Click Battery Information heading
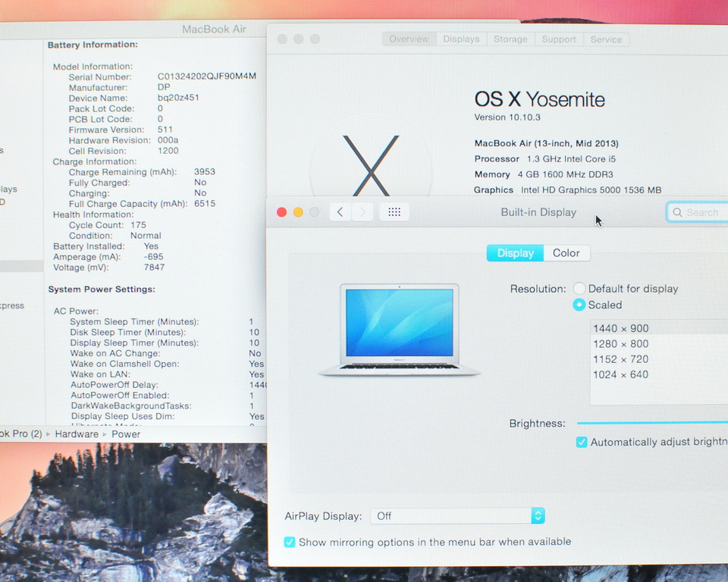 (93, 45)
